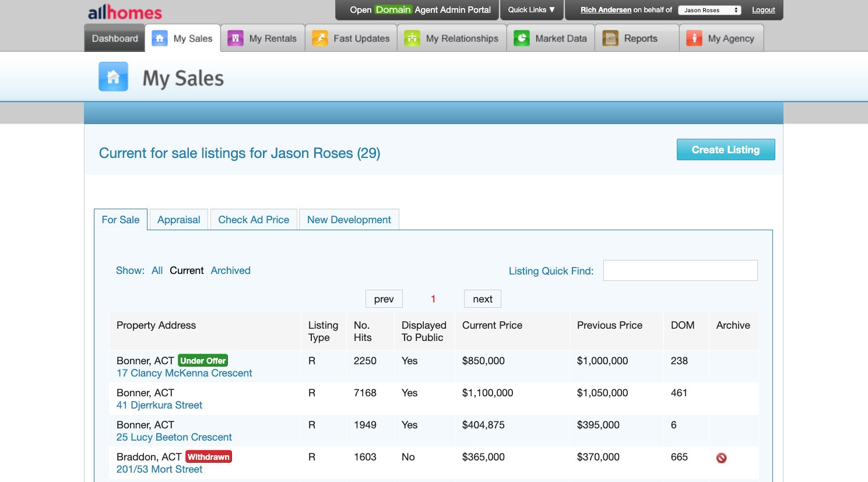Select the For Sale sub-tab

coord(121,220)
